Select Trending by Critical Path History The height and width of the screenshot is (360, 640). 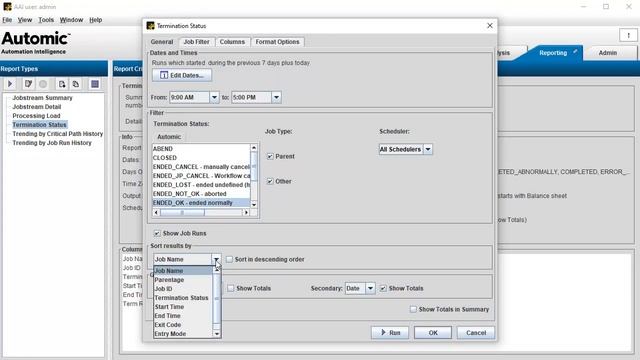click(x=58, y=133)
